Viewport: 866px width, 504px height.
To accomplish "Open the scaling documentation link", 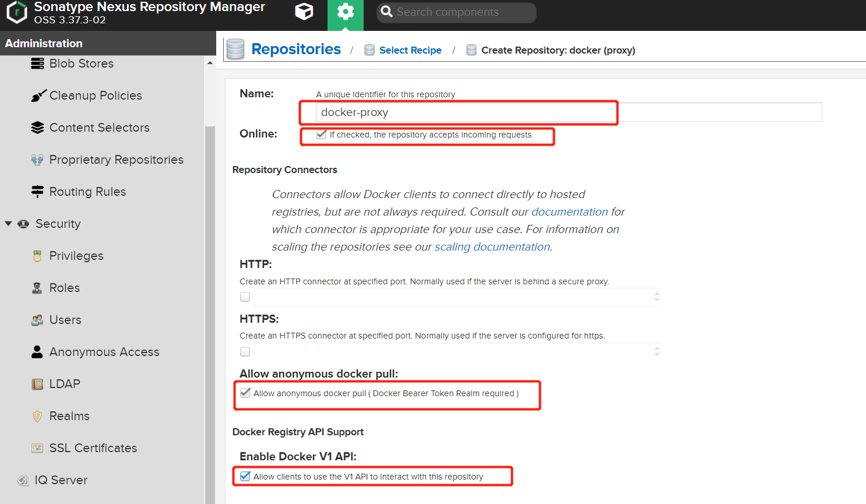I will tap(492, 246).
